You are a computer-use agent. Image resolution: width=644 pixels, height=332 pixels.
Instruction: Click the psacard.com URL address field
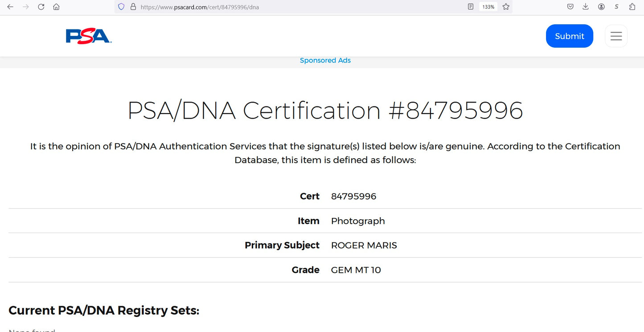point(267,7)
